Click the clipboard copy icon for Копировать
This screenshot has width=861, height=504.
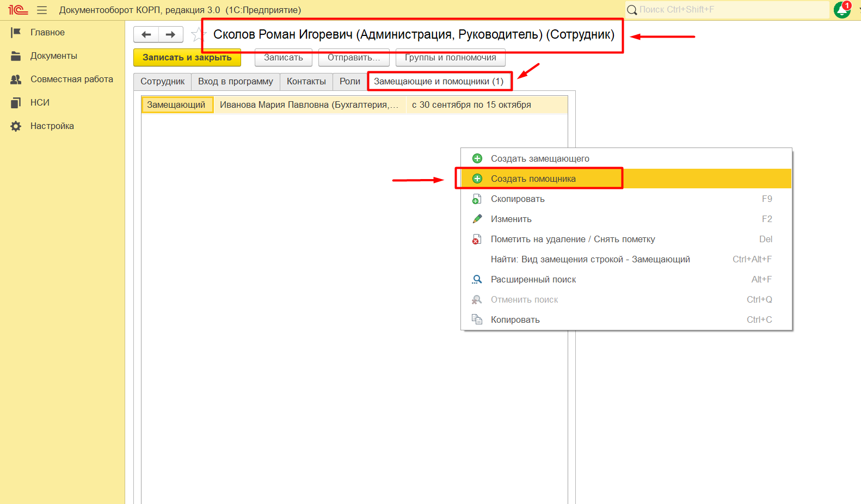(477, 319)
